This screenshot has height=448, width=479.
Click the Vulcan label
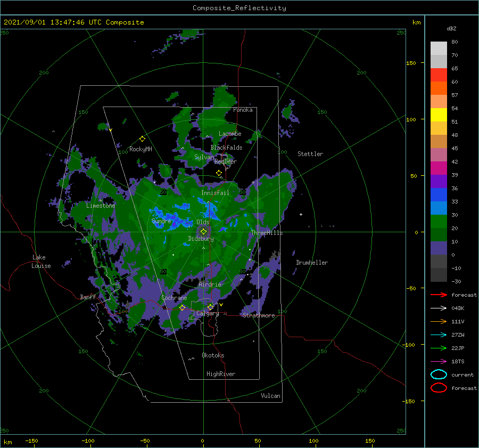270,396
